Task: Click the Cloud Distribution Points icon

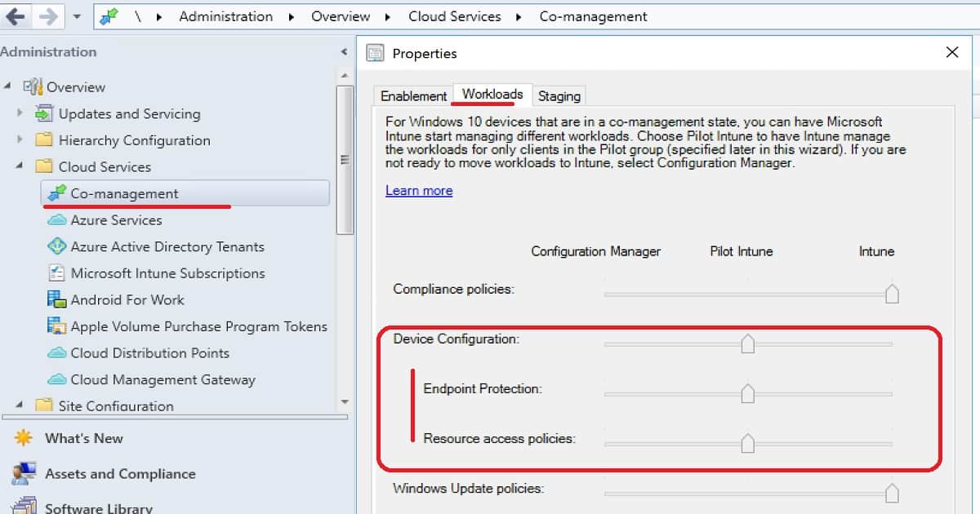Action: point(56,353)
